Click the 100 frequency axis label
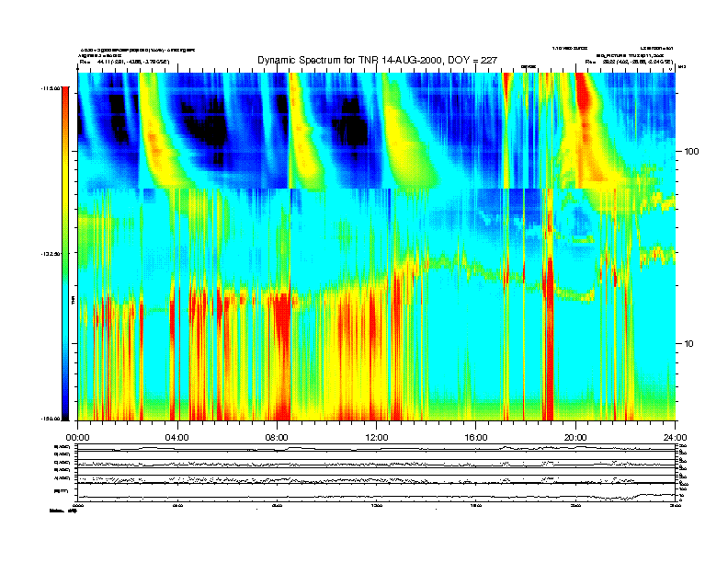Screen dimensions: 728x563 pos(691,152)
